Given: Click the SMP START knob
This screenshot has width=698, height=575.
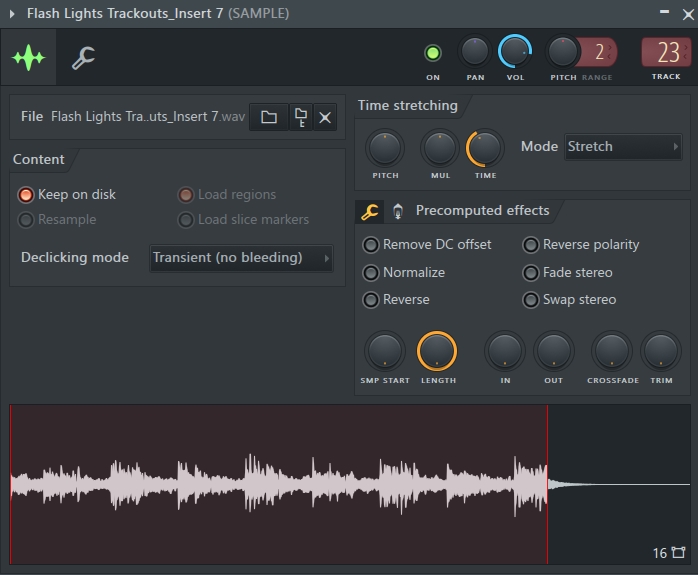Looking at the screenshot, I should pyautogui.click(x=385, y=351).
